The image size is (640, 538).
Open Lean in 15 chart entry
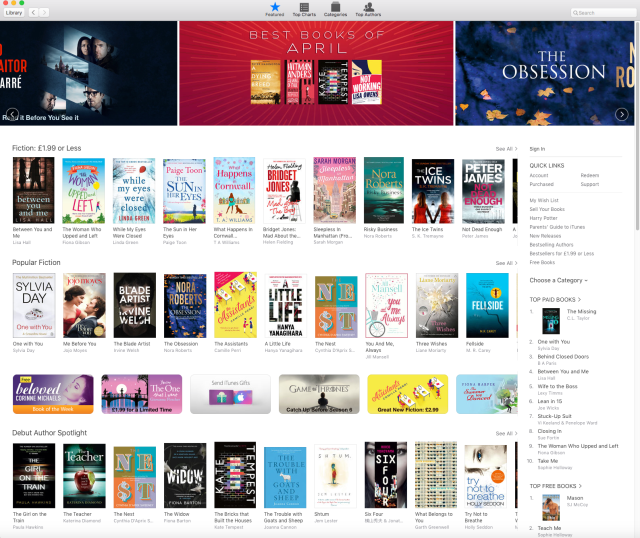[x=550, y=401]
